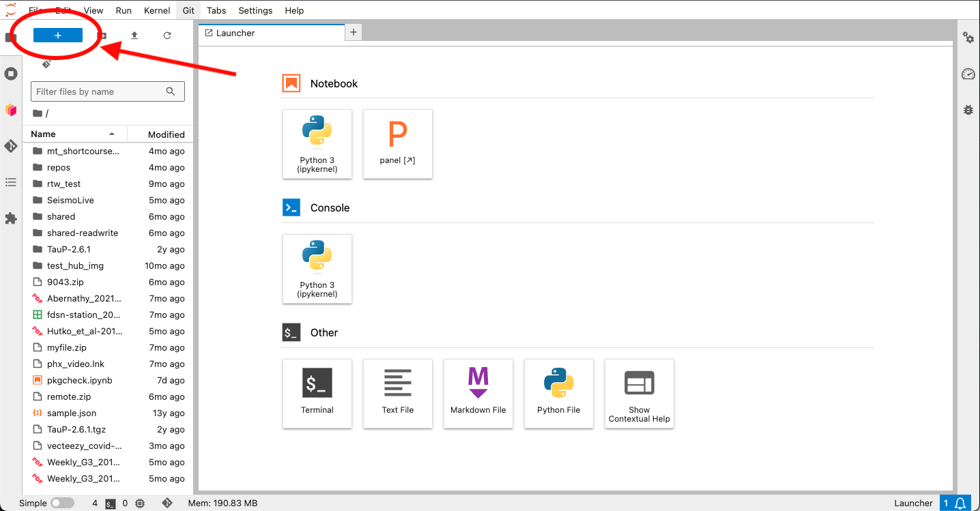Click the blue New Launcher plus button
980x511 pixels.
tap(58, 35)
